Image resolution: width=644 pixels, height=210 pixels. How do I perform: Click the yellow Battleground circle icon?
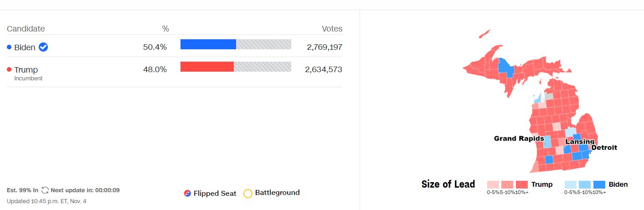click(x=248, y=193)
